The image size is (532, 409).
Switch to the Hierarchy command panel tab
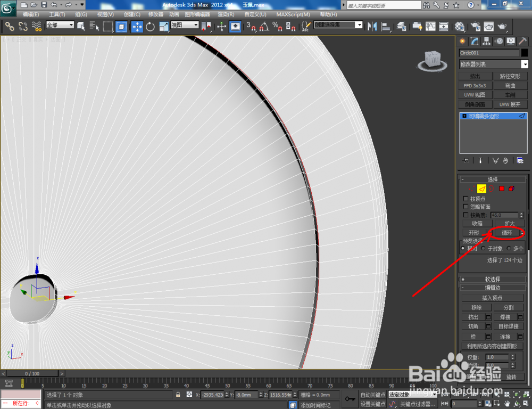coord(487,41)
